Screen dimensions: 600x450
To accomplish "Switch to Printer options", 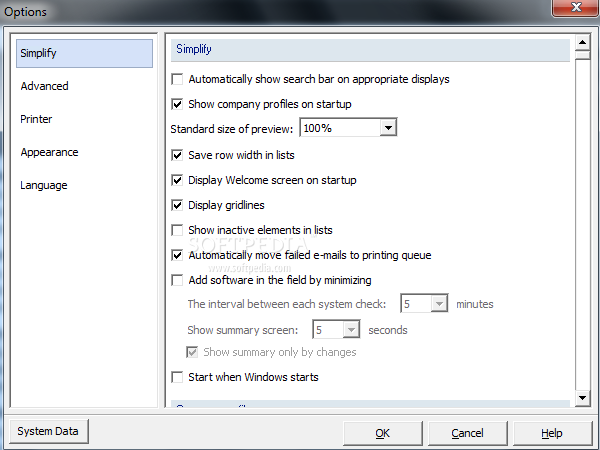I will click(36, 119).
